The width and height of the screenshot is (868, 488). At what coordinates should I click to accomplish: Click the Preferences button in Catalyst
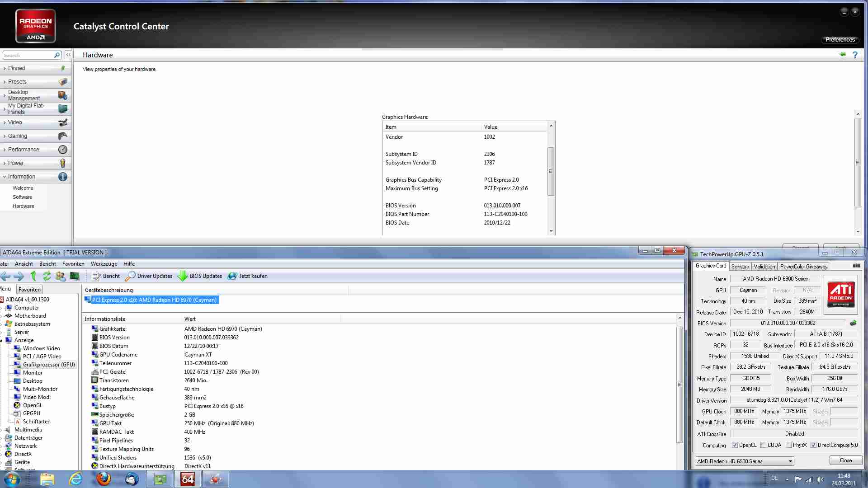(x=840, y=40)
